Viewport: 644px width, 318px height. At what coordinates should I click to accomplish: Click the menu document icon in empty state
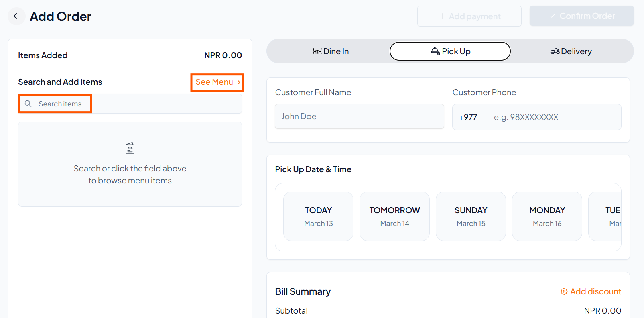click(130, 149)
